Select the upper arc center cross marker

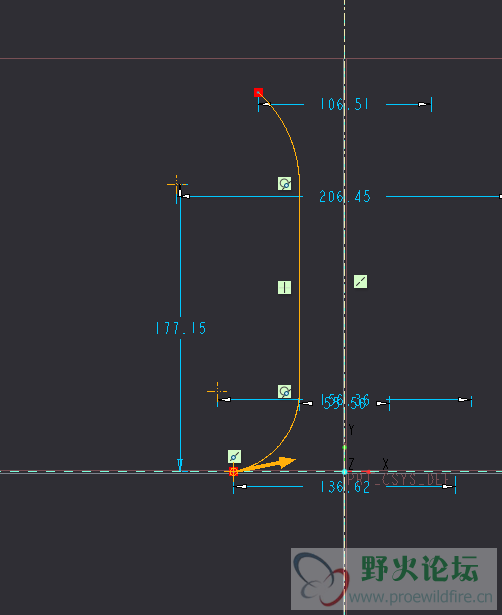click(x=177, y=184)
